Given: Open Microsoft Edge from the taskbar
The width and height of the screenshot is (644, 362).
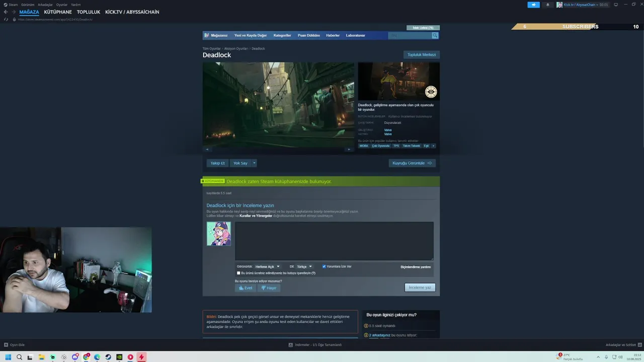Looking at the screenshot, I should [x=97, y=357].
